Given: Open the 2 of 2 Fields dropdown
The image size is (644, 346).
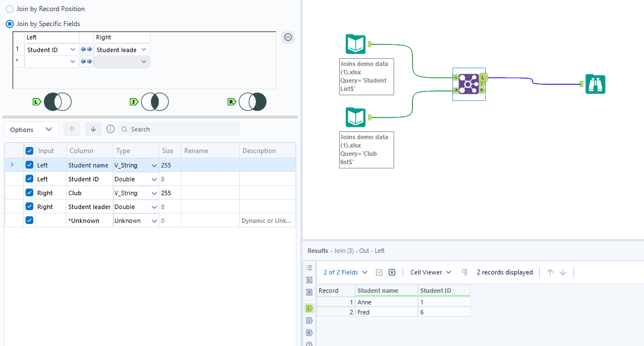Looking at the screenshot, I should click(x=345, y=272).
